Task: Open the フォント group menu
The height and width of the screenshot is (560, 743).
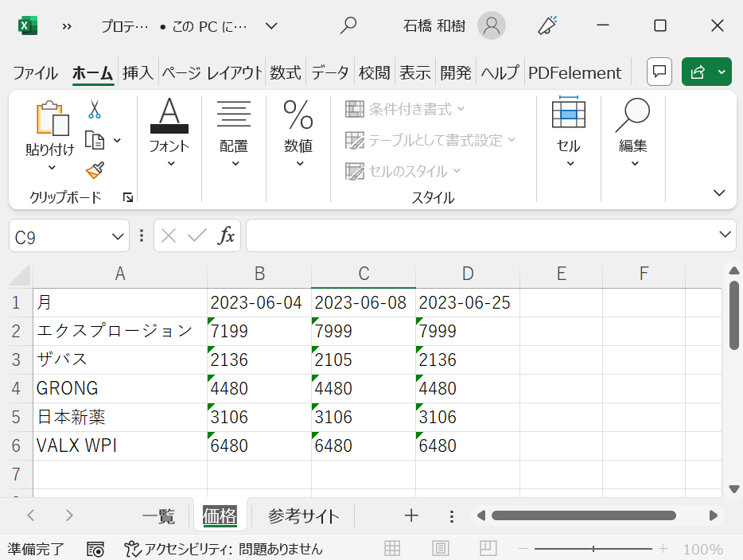Action: [169, 132]
